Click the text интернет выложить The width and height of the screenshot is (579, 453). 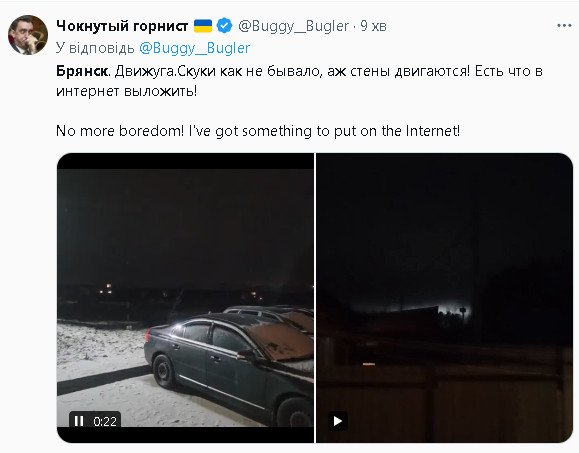[127, 91]
